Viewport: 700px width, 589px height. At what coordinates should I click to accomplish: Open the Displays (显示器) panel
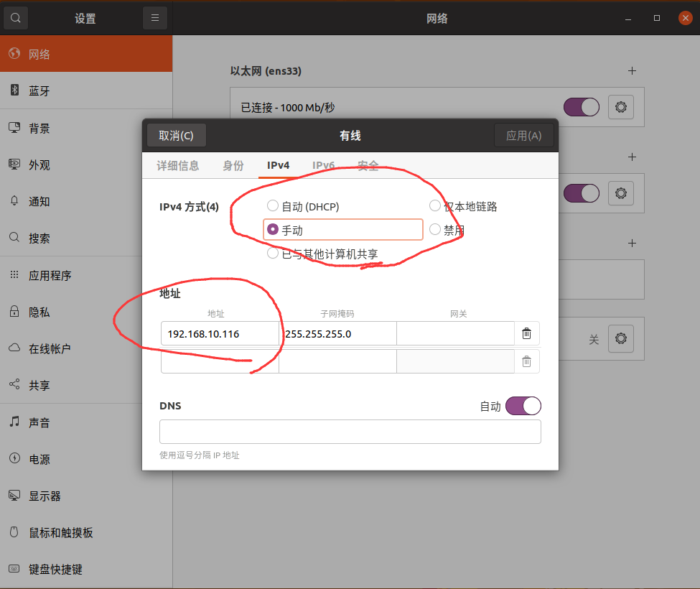[x=86, y=496]
